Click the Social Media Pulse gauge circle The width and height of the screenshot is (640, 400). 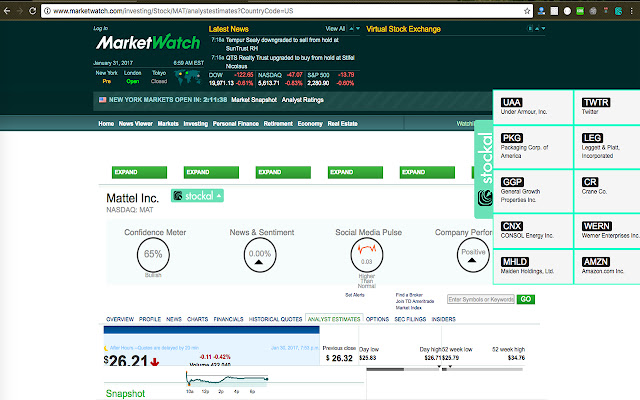coord(367,255)
